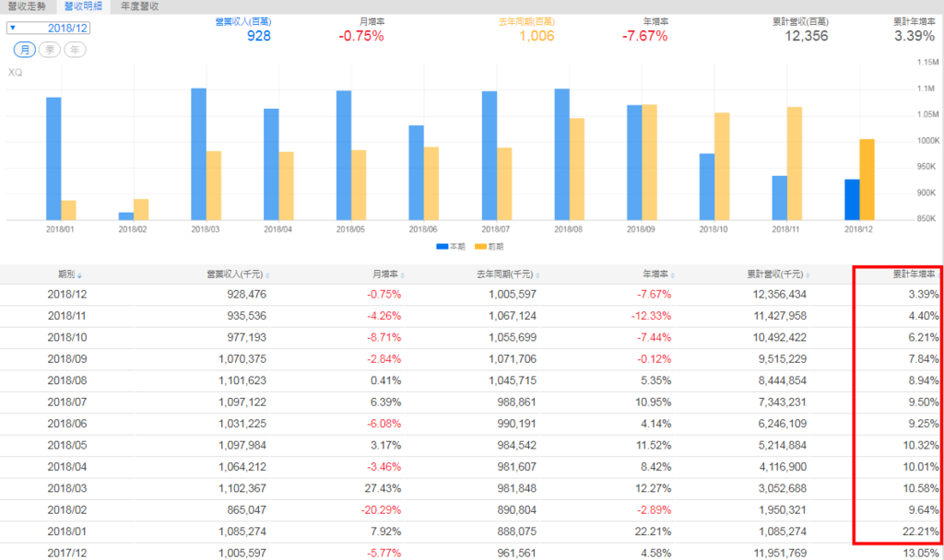Click the revenue cell 935,536
Image resolution: width=944 pixels, height=560 pixels.
[246, 317]
